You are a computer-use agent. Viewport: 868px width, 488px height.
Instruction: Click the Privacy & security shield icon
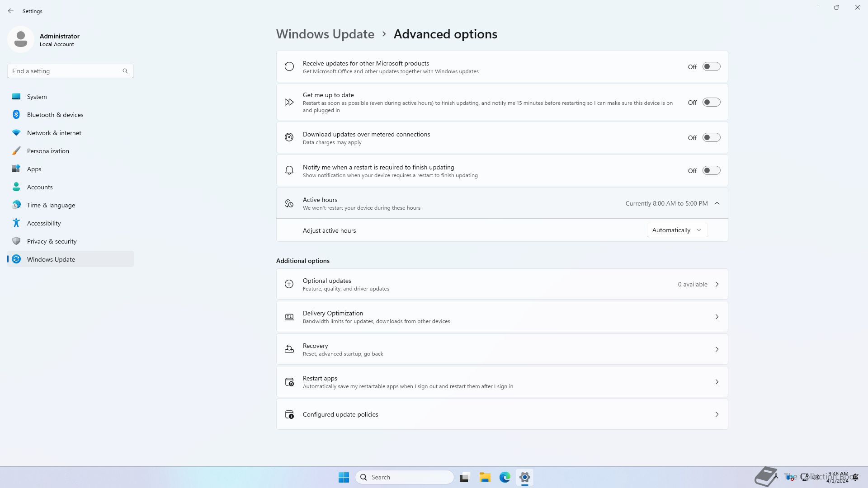(16, 241)
